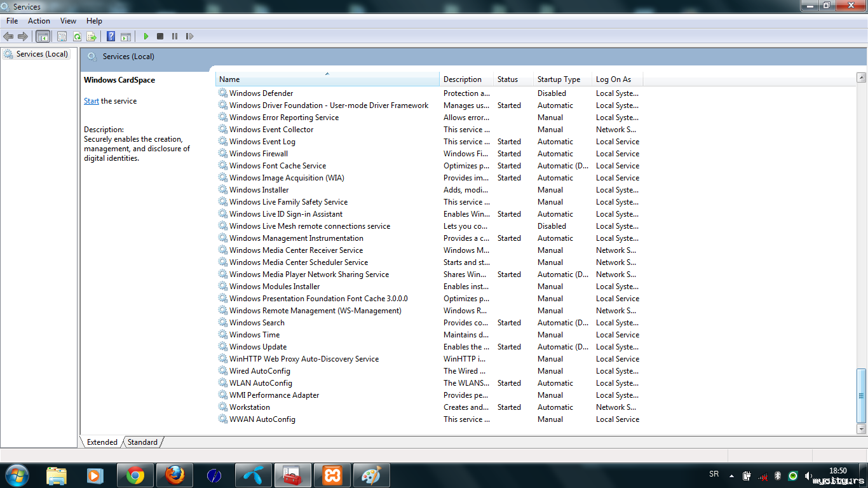868x488 pixels.
Task: Select the WMI Performance Adapter service name
Action: [274, 395]
